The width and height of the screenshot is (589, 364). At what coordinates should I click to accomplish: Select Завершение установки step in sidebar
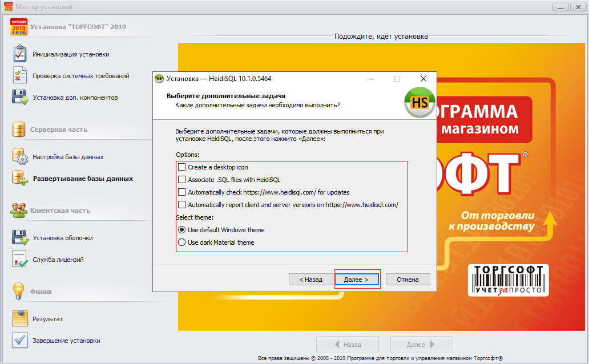66,341
